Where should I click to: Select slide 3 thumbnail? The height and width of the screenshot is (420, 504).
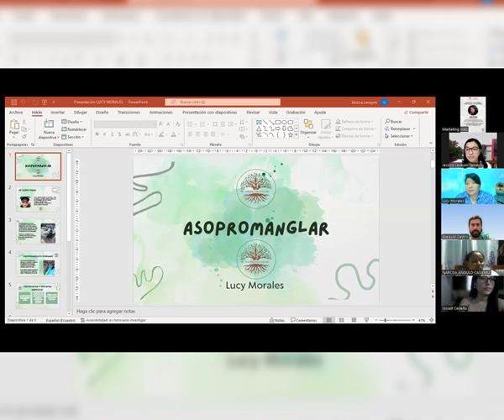38,231
